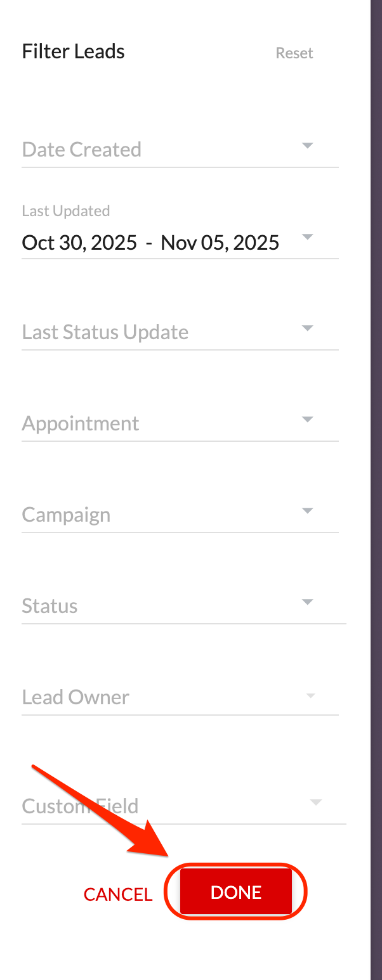Screen dimensions: 382x980
Task: Click the dark overlay beside the panel
Action: 376,444
